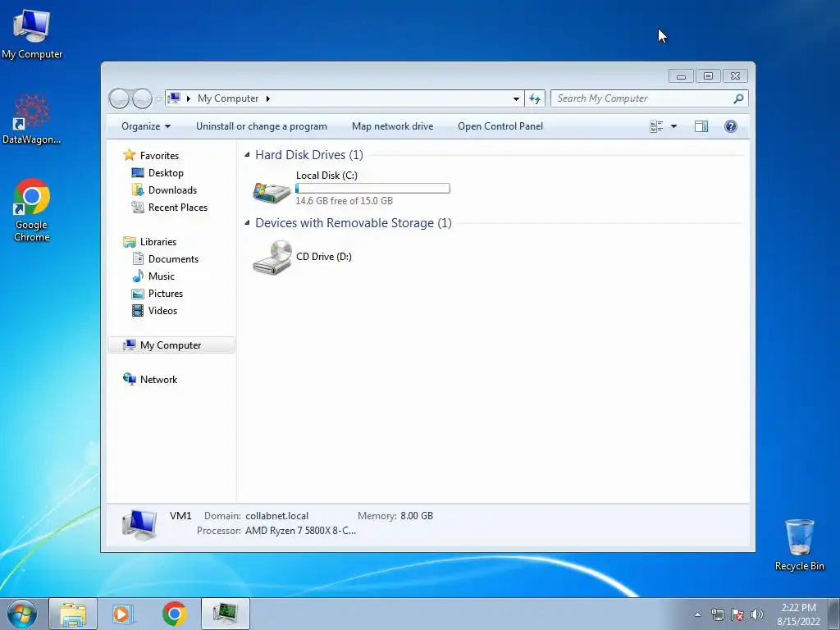The height and width of the screenshot is (630, 840).
Task: Click the Network globe icon in navigation pane
Action: 129,379
